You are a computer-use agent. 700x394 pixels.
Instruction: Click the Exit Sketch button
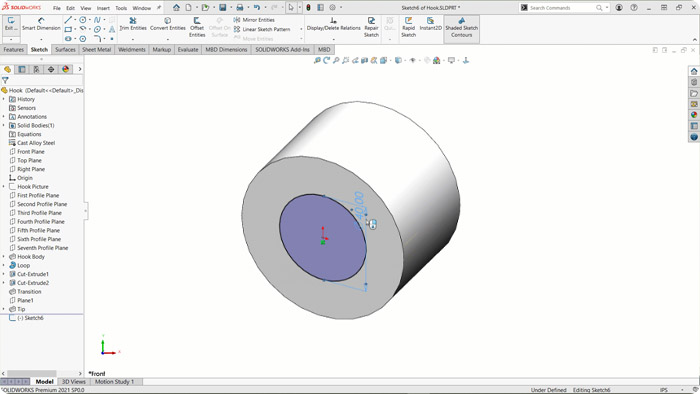tap(11, 24)
